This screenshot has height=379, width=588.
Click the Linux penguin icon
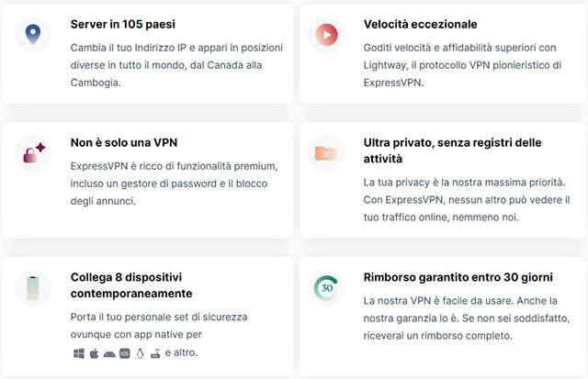tap(140, 353)
